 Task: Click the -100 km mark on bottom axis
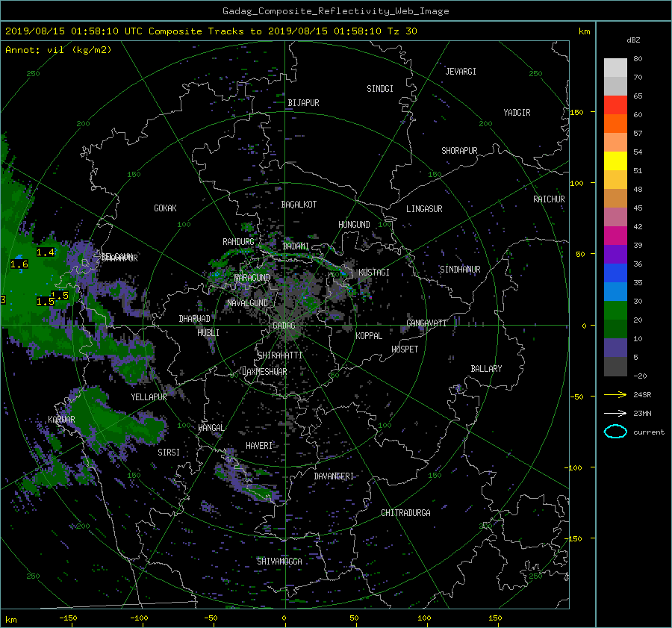point(139,618)
